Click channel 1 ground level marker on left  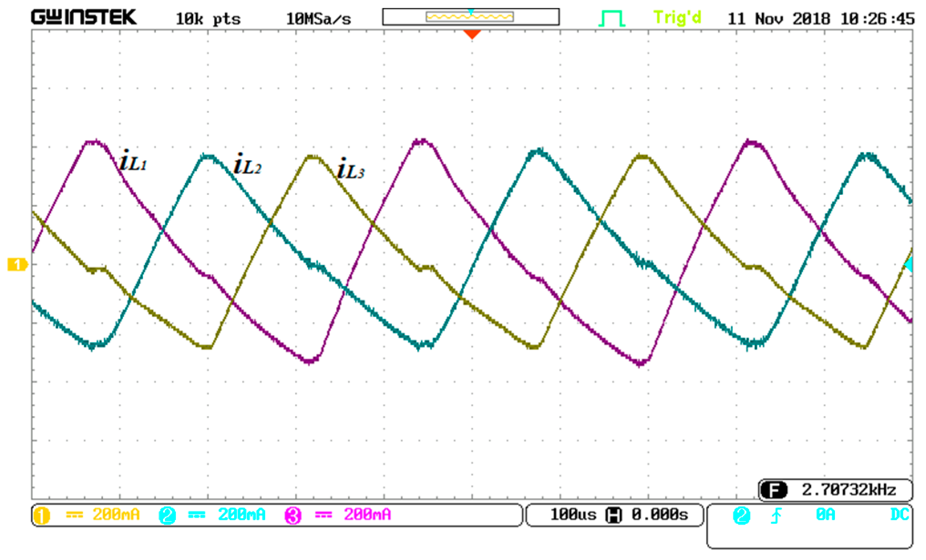[17, 265]
